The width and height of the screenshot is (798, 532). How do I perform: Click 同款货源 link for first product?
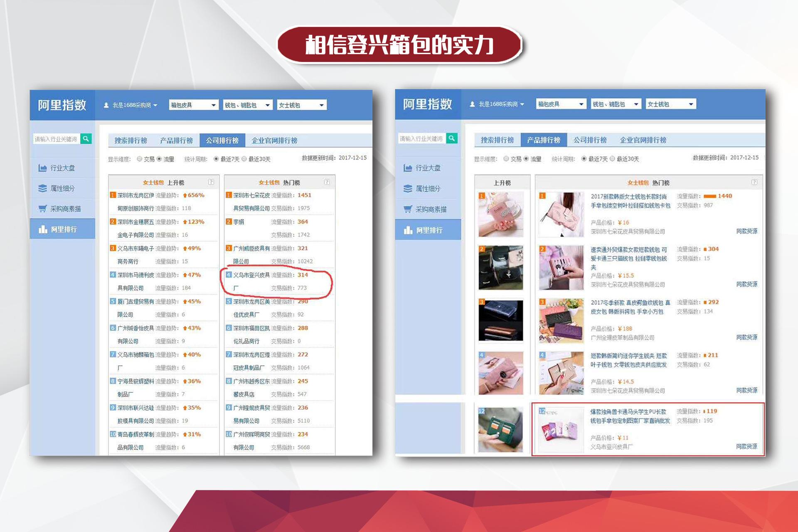746,231
